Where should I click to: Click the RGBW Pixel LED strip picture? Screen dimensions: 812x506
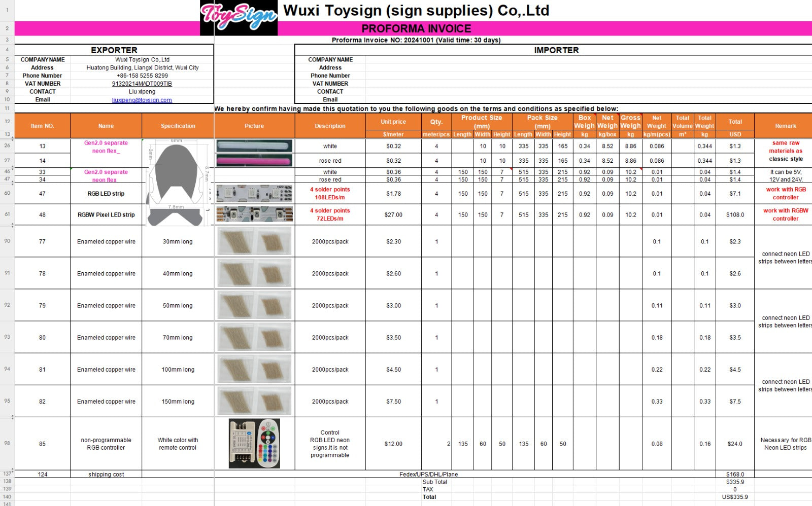pos(254,215)
